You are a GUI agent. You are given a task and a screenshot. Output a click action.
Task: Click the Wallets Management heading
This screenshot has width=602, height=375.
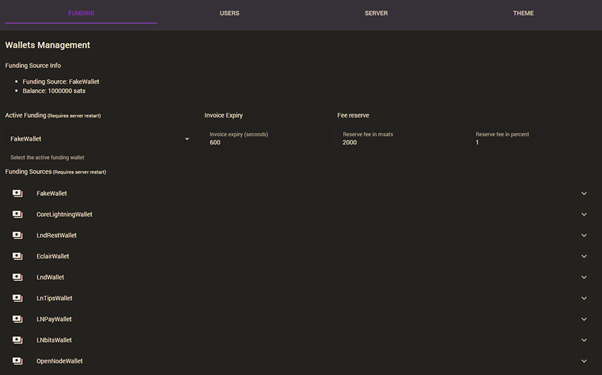point(48,45)
